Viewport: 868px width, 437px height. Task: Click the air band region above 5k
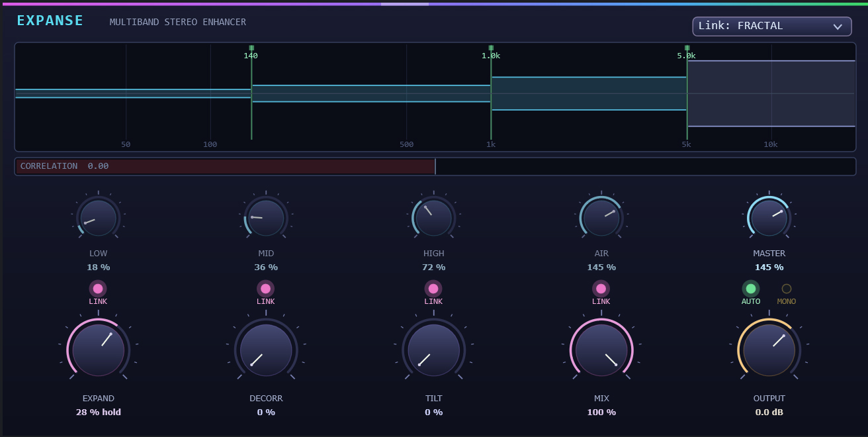click(771, 93)
